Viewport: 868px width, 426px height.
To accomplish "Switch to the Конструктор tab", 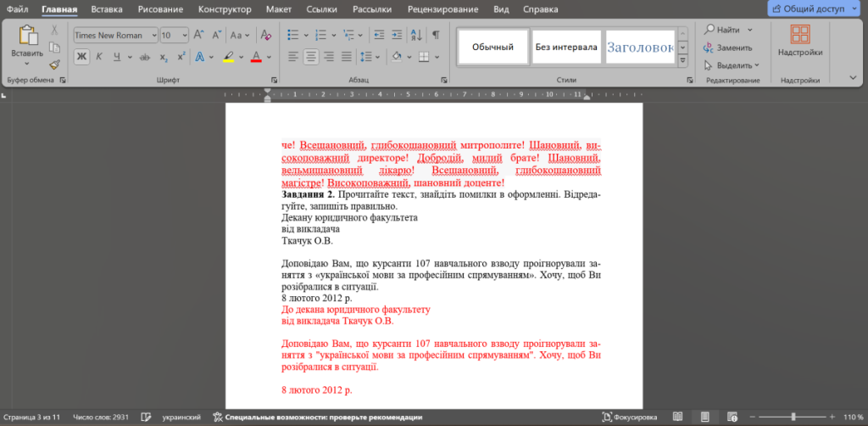I will point(224,9).
